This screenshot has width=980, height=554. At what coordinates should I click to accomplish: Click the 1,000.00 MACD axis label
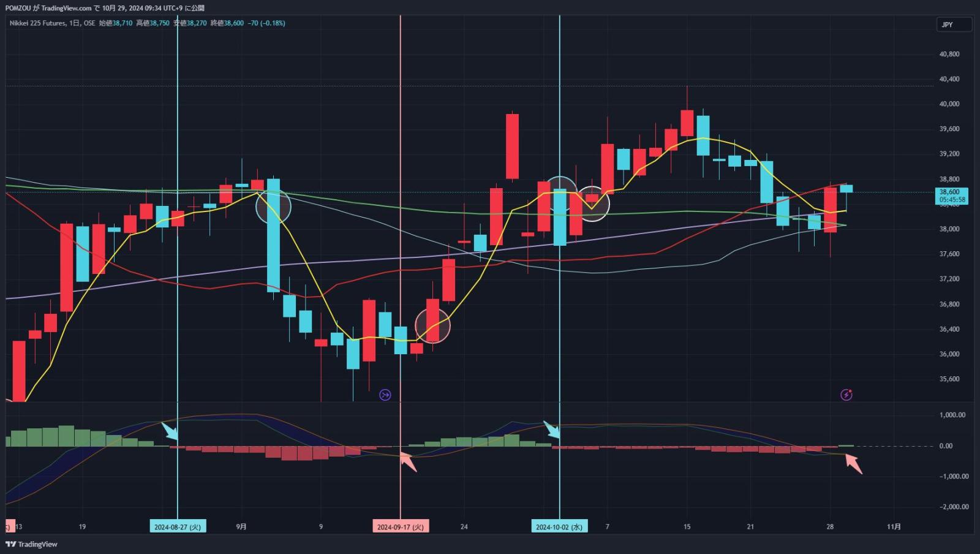click(952, 415)
